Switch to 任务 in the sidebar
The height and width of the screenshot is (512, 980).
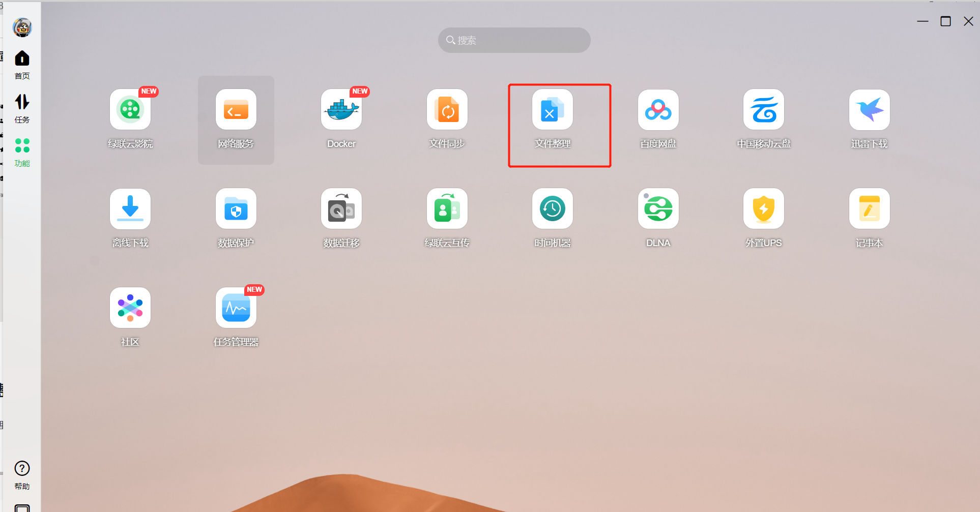(x=22, y=109)
